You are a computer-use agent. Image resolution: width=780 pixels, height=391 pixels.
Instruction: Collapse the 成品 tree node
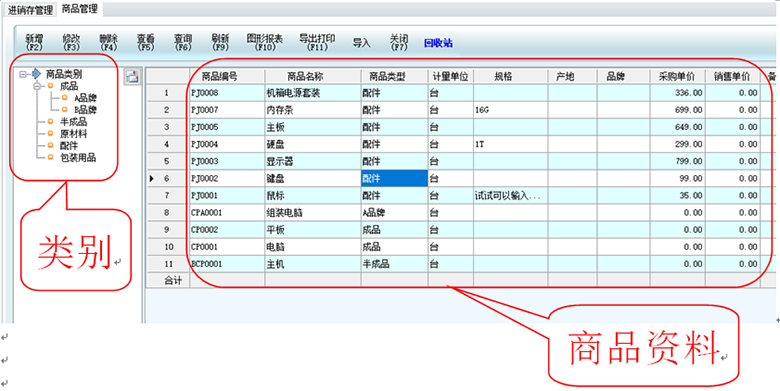[x=37, y=87]
